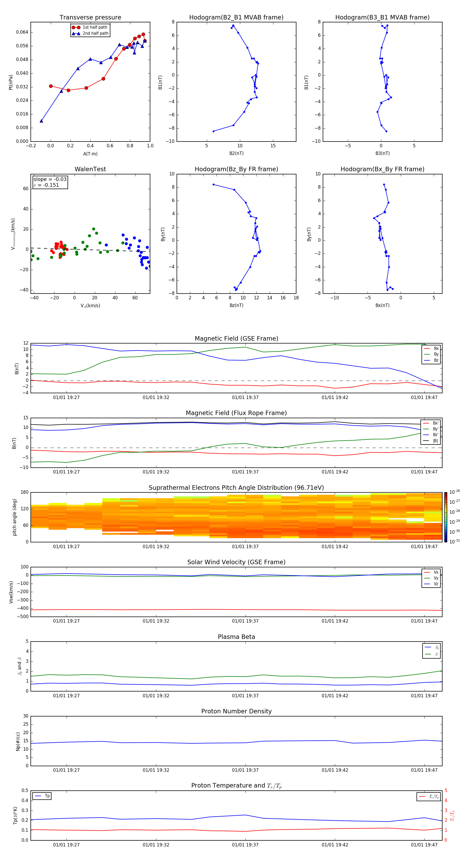Click the |B| entry in flux rope legend

click(x=431, y=441)
